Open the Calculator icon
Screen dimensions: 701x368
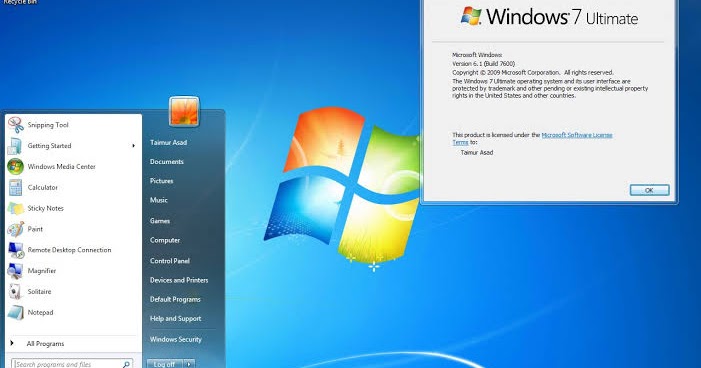coord(16,187)
